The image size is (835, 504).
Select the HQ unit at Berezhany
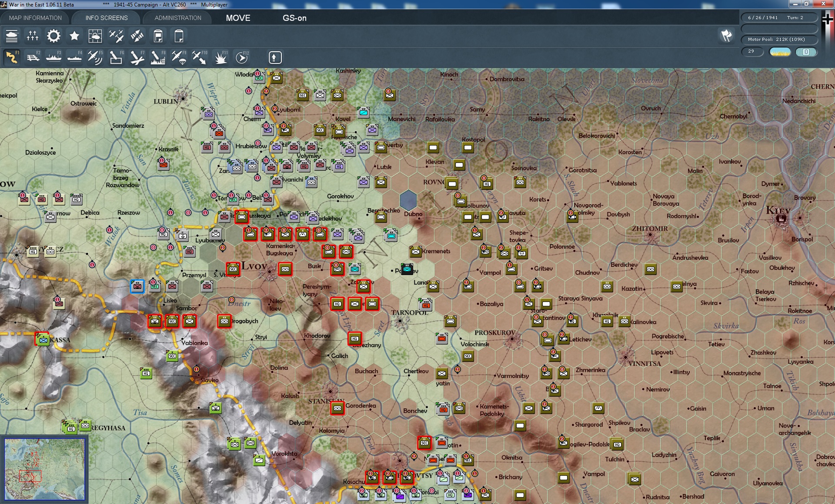click(x=355, y=338)
